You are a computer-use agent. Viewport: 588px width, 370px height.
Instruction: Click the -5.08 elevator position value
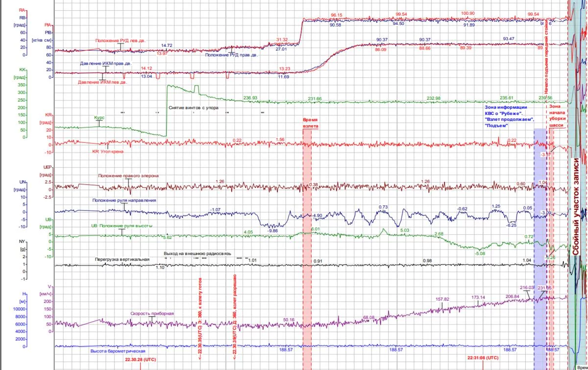click(x=479, y=253)
